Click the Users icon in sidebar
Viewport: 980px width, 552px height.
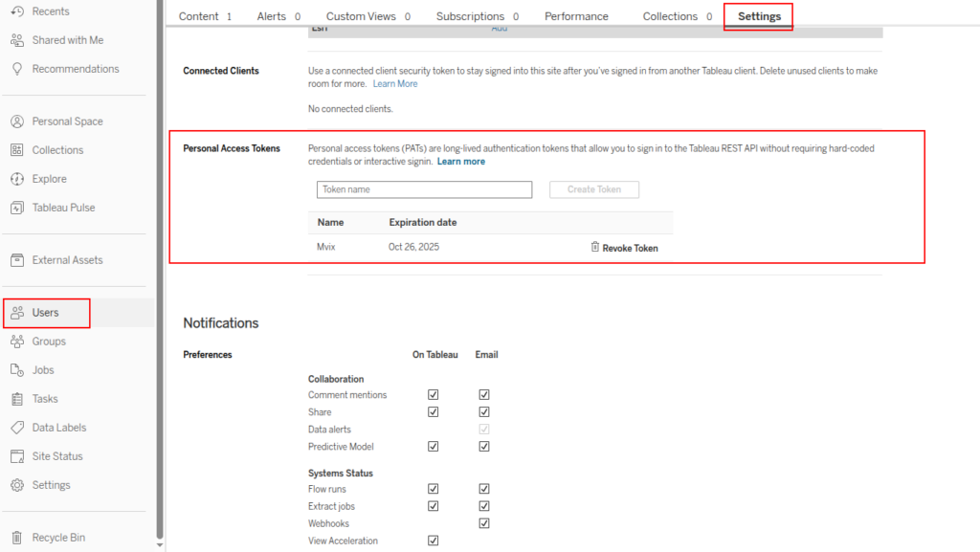[17, 312]
